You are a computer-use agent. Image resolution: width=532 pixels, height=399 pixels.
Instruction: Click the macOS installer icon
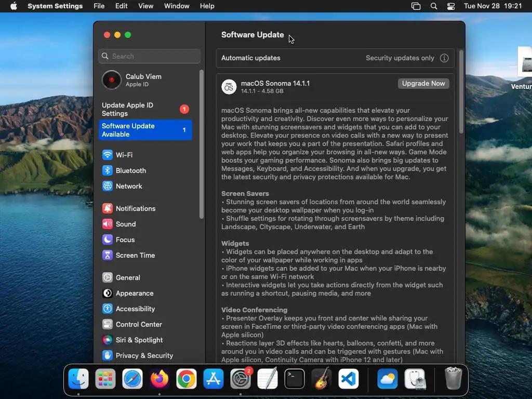coord(229,87)
